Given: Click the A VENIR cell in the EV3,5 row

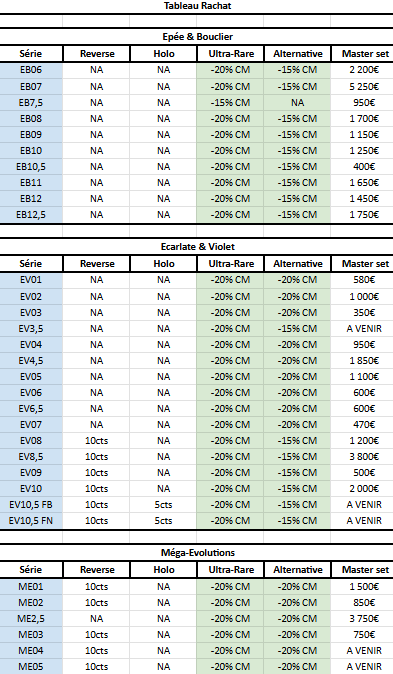Looking at the screenshot, I should tap(364, 329).
